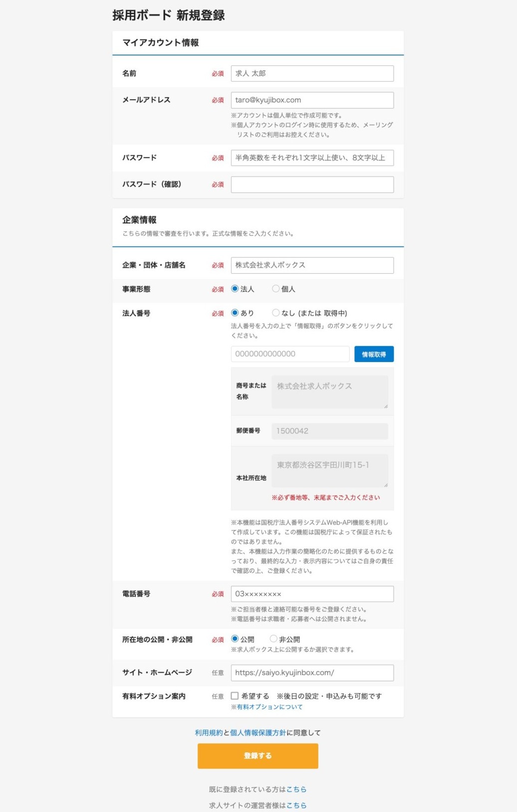Click the company name input field

click(x=312, y=265)
